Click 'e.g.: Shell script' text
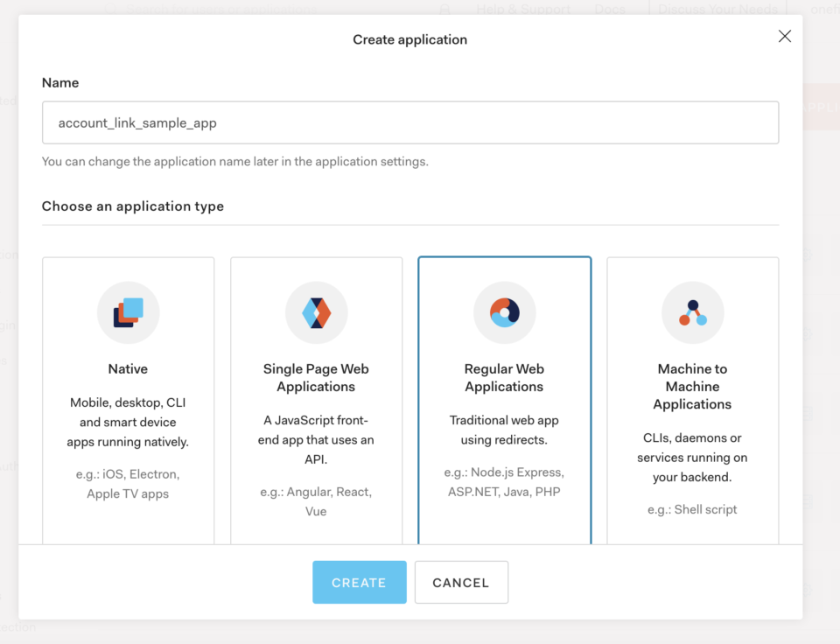The width and height of the screenshot is (840, 644). [x=692, y=509]
